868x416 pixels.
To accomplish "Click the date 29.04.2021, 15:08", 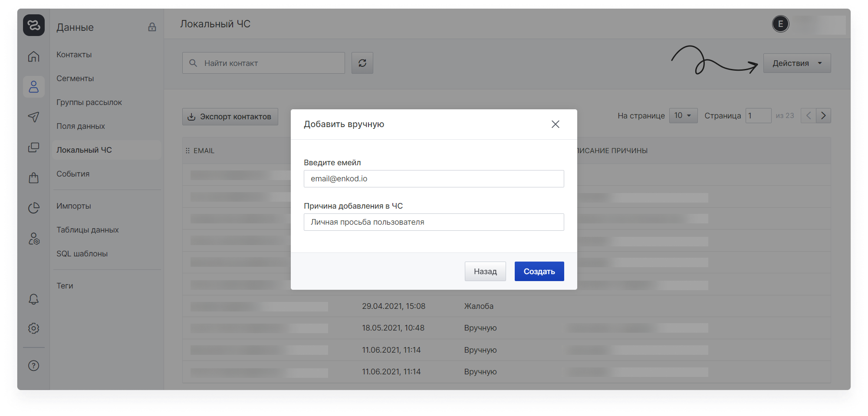I will coord(394,306).
